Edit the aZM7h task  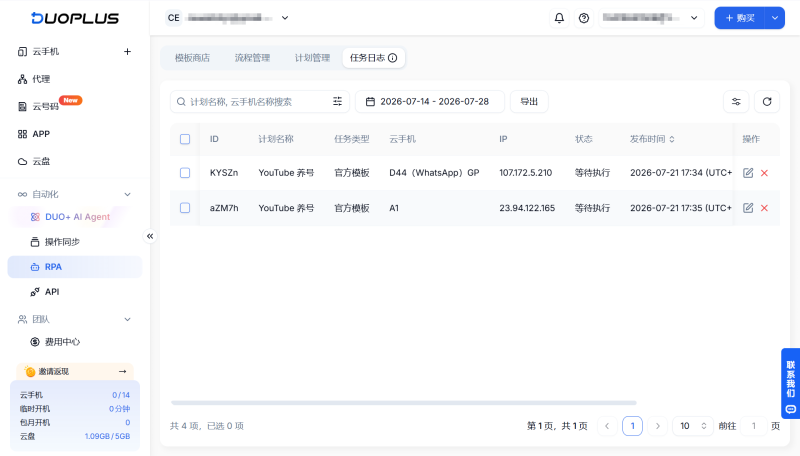pyautogui.click(x=748, y=208)
